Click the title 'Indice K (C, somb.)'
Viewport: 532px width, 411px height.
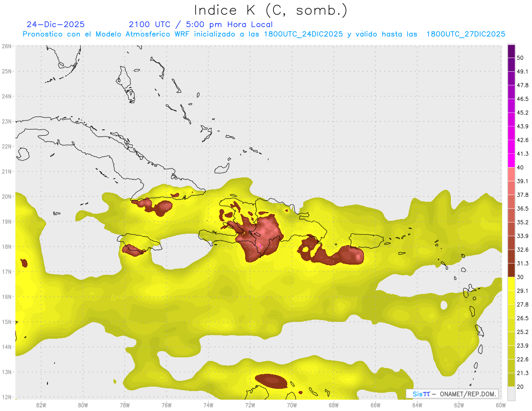click(271, 11)
